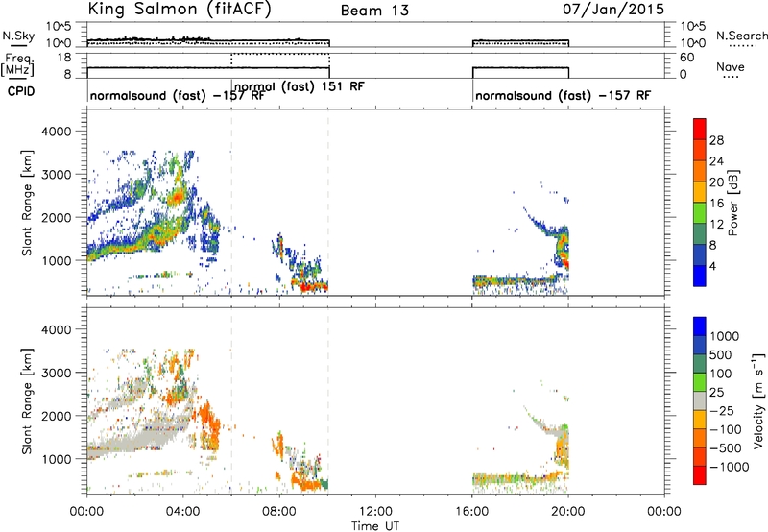The height and width of the screenshot is (532, 768).
Task: Click the King Salmon (fitACF) title
Action: coord(180,10)
